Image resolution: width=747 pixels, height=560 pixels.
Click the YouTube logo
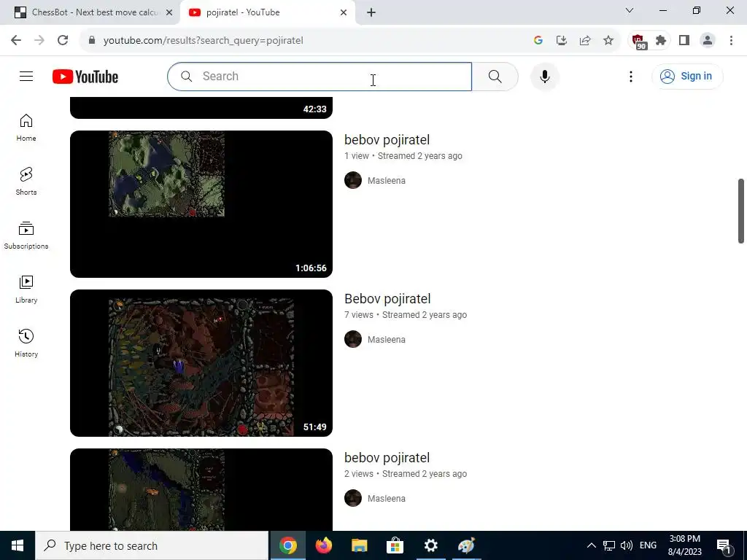(85, 77)
